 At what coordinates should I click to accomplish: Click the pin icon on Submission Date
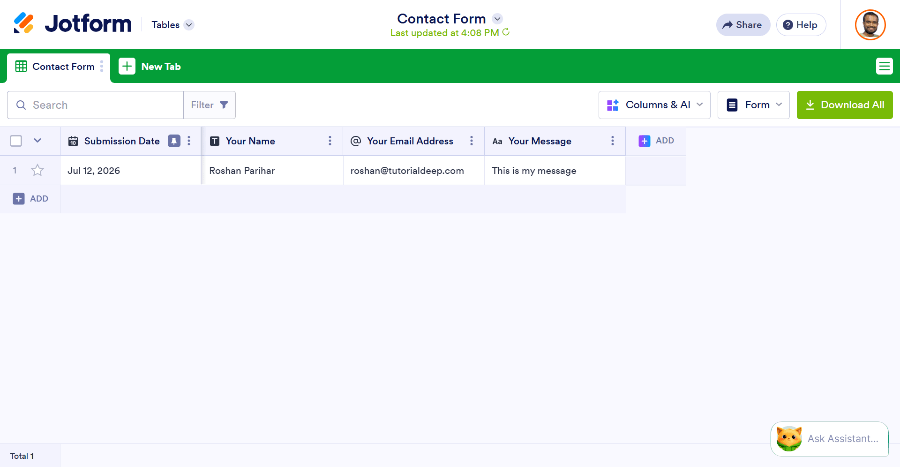coord(174,141)
